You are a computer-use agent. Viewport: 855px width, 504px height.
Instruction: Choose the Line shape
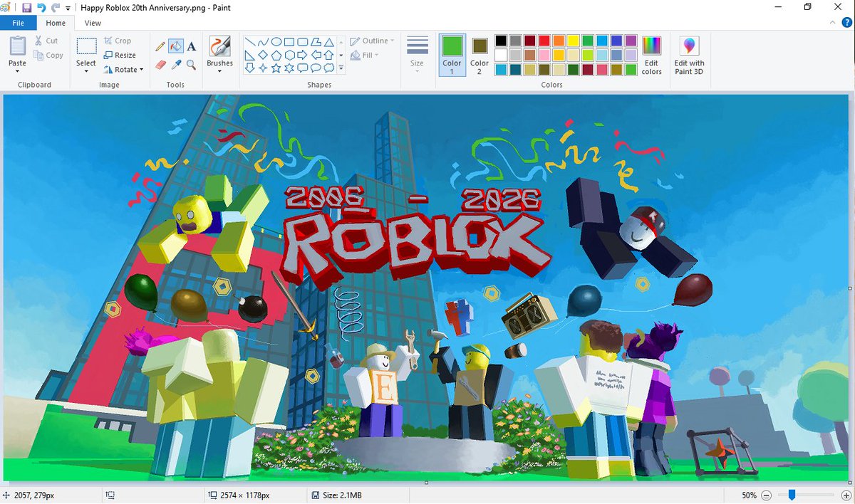250,41
